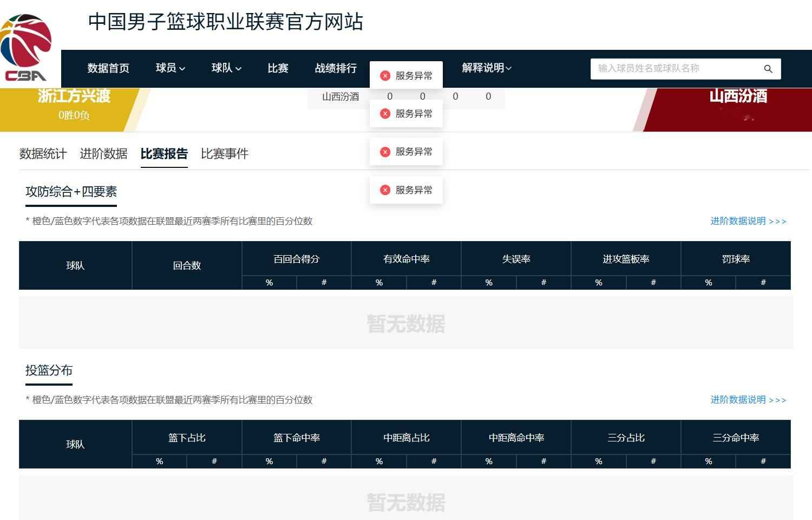The image size is (812, 520).
Task: Select the 进阶数据 tab
Action: [103, 154]
